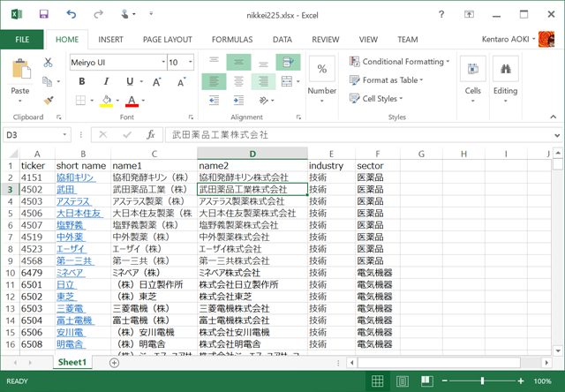Toggle Bold formatting
The width and height of the screenshot is (565, 392).
pyautogui.click(x=82, y=81)
